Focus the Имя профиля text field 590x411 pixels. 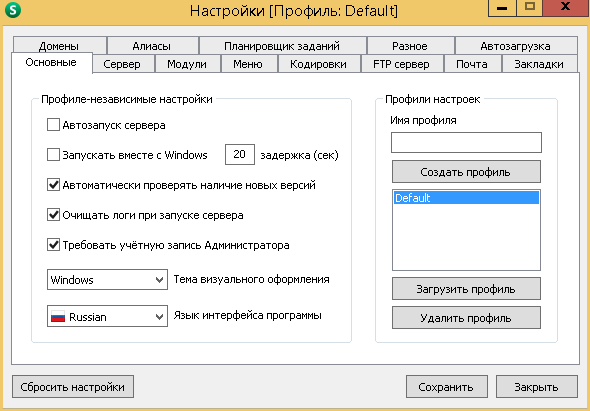pos(466,142)
